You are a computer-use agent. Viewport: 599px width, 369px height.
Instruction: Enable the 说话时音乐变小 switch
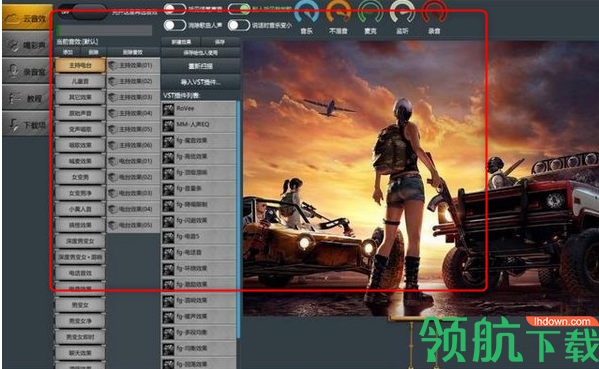click(239, 26)
